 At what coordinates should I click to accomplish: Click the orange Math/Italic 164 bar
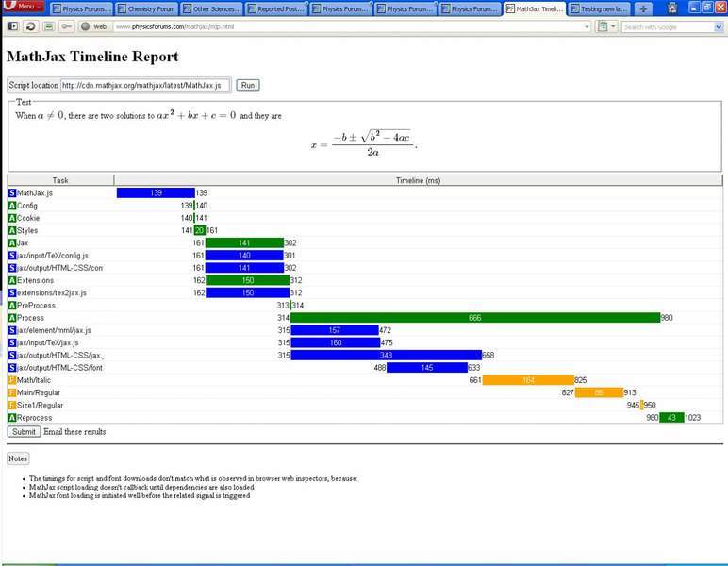point(528,380)
